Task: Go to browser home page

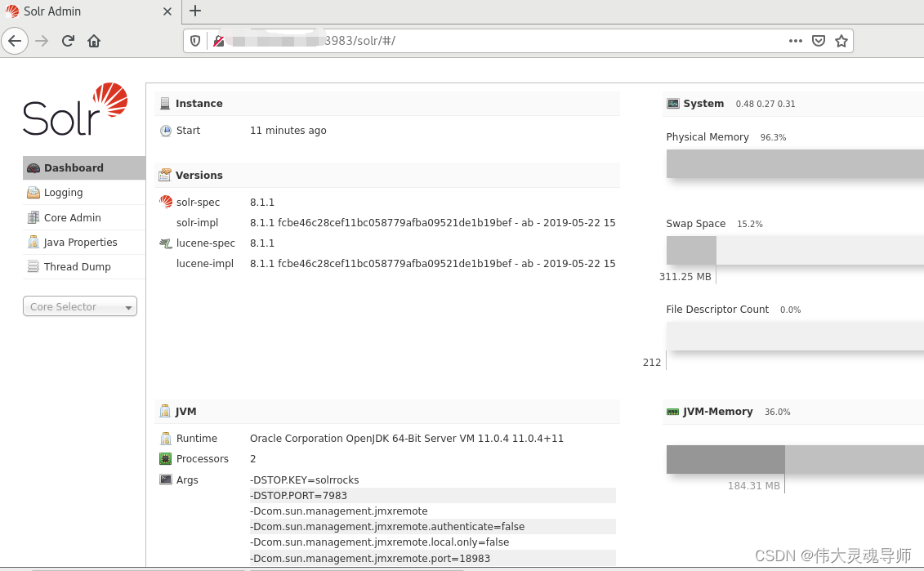Action: pos(94,41)
